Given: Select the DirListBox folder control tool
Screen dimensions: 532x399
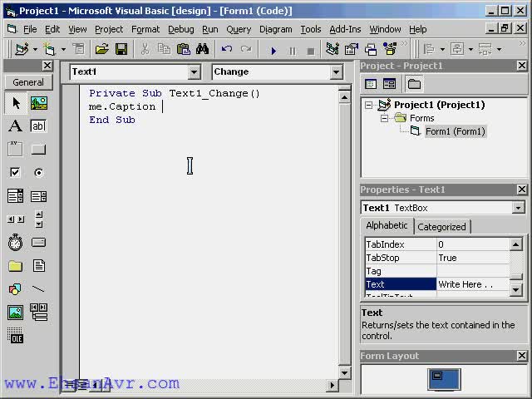Looking at the screenshot, I should [x=16, y=266].
